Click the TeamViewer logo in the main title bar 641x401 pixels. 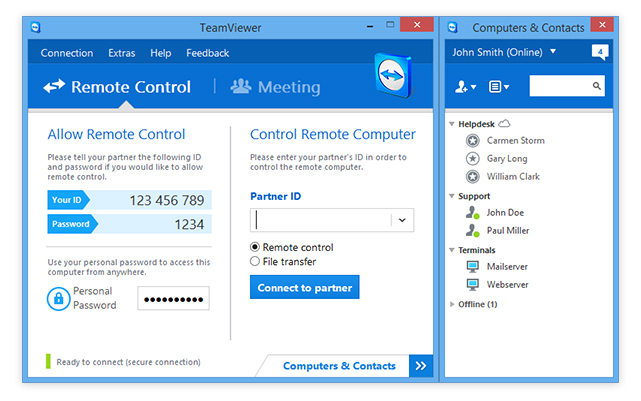pos(36,27)
